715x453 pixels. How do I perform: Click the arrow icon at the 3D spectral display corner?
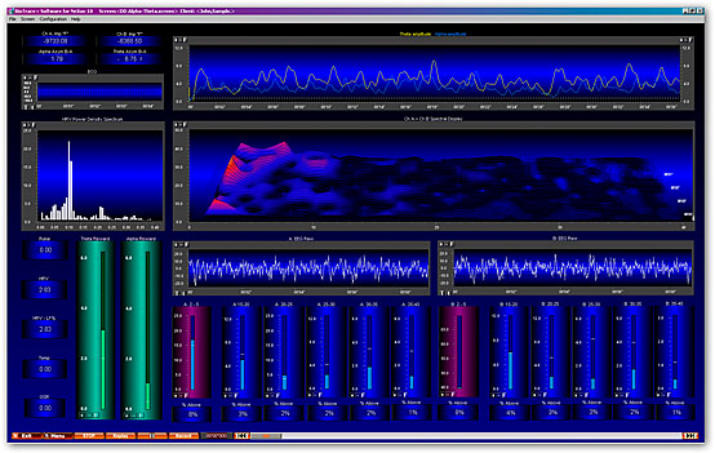177,125
